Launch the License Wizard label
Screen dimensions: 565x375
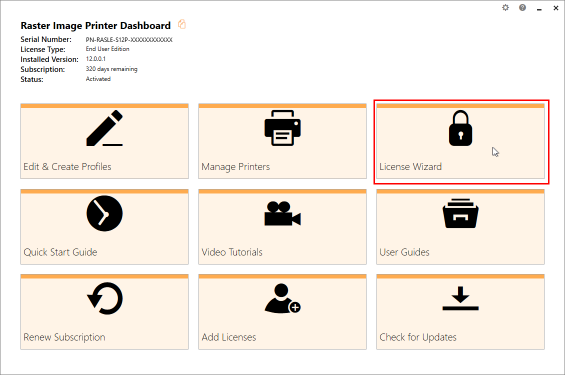point(410,167)
